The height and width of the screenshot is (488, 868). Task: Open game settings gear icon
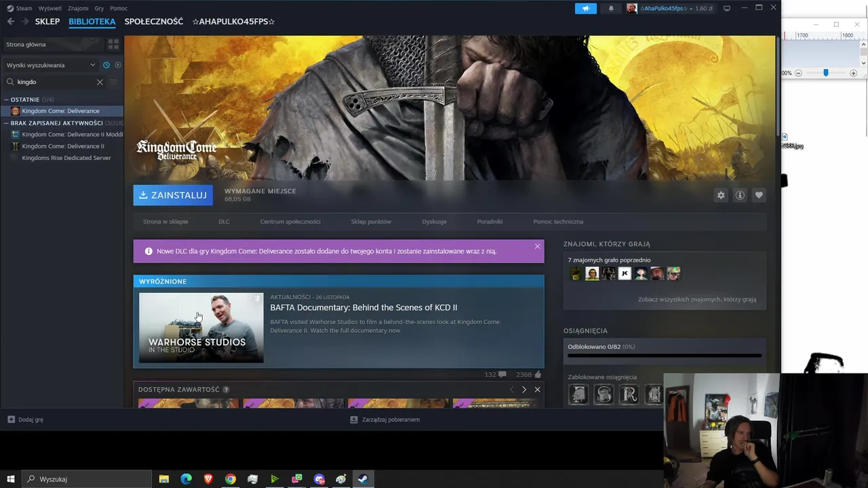pos(721,195)
